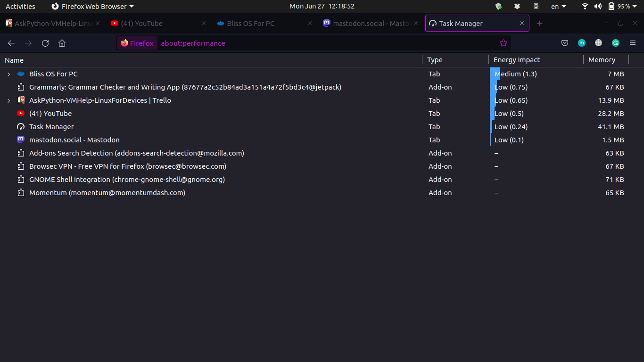Click the reload page button

45,43
